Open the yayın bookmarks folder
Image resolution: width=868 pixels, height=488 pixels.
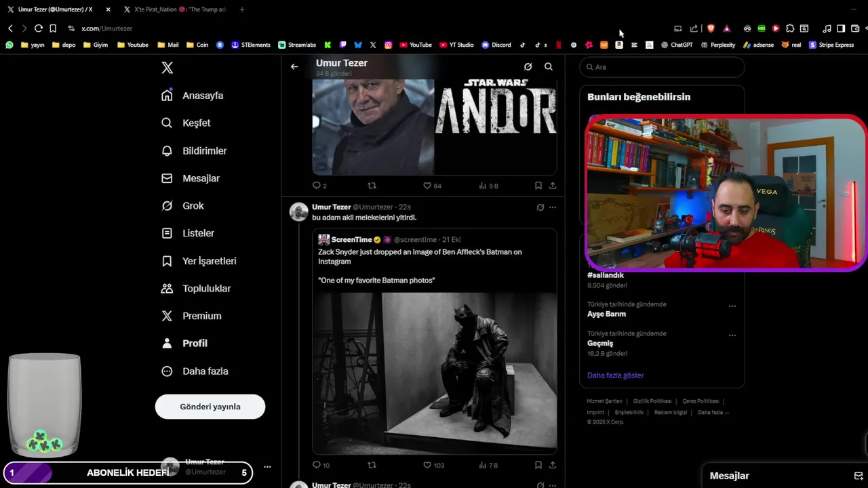click(33, 45)
